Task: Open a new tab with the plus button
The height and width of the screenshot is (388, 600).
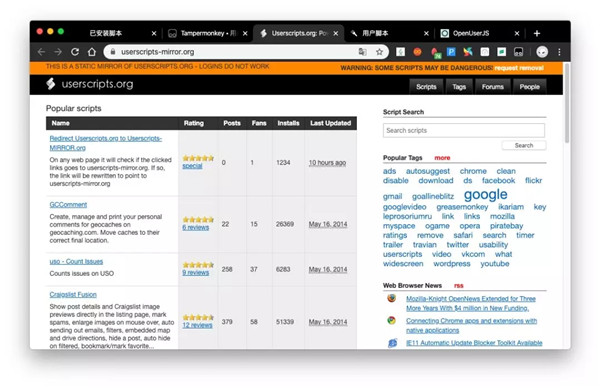Action: click(x=537, y=33)
